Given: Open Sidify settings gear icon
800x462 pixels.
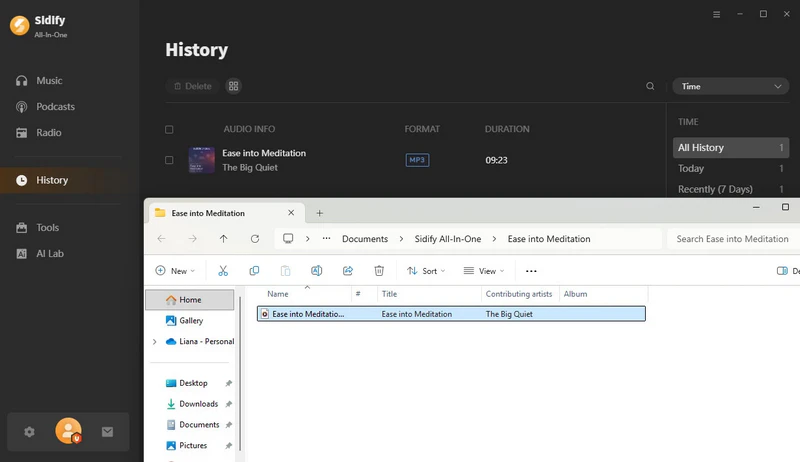Looking at the screenshot, I should (x=29, y=432).
